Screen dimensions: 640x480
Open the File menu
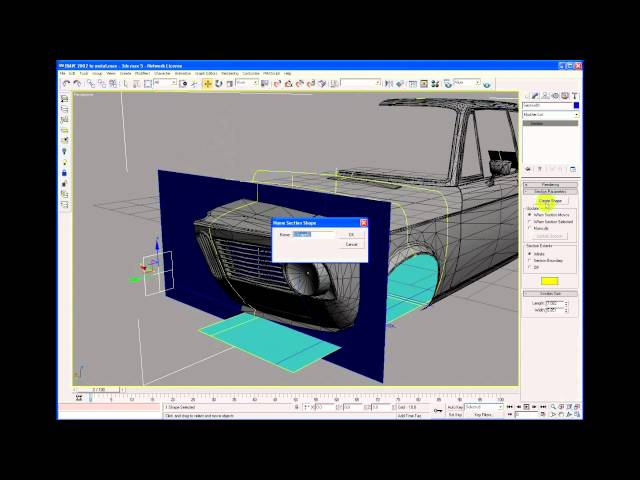pyautogui.click(x=62, y=73)
